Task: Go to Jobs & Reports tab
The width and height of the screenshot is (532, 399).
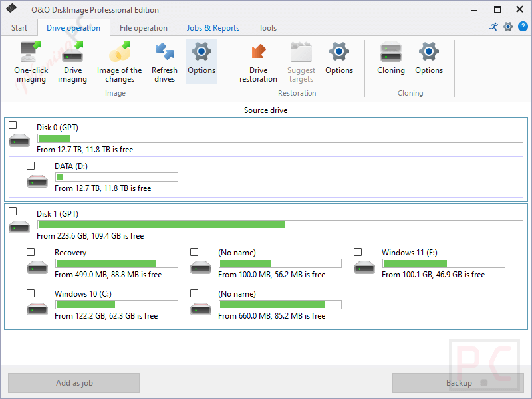Action: coord(213,28)
